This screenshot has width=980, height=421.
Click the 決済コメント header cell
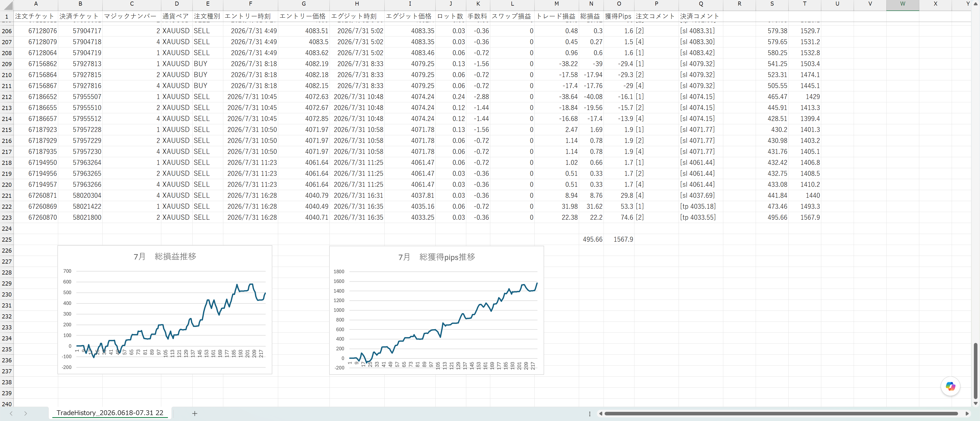click(x=701, y=16)
